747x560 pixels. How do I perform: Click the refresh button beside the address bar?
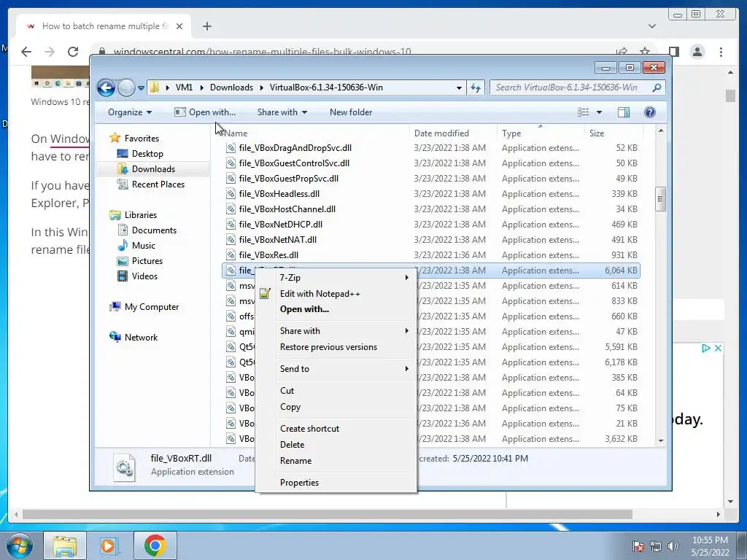tap(476, 87)
